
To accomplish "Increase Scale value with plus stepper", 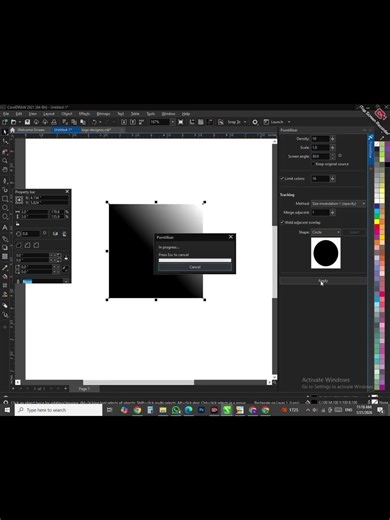I will 333,147.
